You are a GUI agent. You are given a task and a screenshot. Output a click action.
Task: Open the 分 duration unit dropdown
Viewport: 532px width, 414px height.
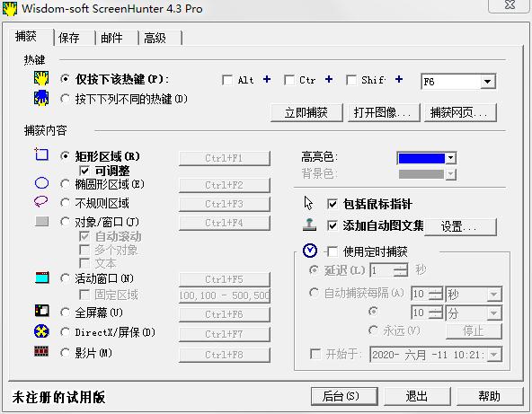click(x=494, y=313)
